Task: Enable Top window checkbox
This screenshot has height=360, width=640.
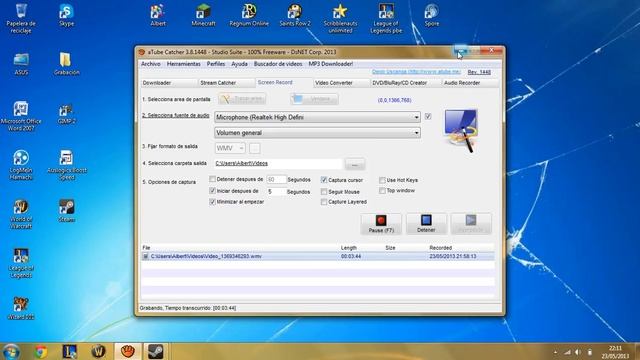Action: click(382, 191)
